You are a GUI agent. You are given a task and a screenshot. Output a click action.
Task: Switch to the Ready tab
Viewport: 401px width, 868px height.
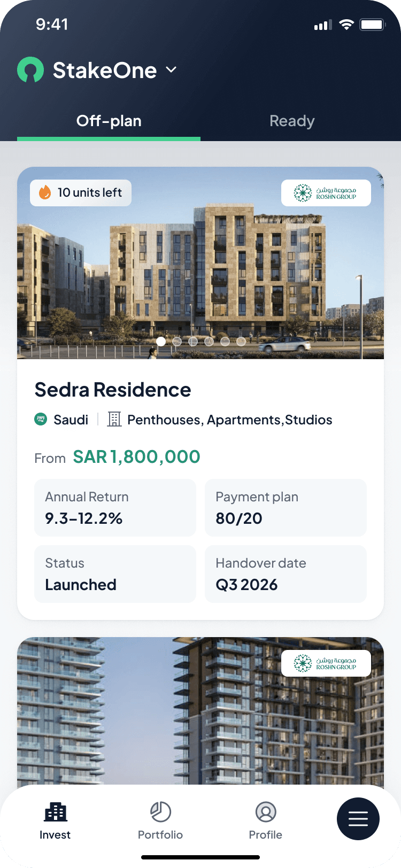point(292,121)
